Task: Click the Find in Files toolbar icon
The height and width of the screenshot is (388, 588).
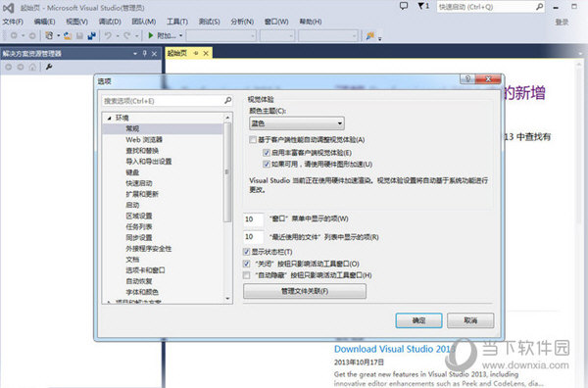Action: tap(370, 35)
